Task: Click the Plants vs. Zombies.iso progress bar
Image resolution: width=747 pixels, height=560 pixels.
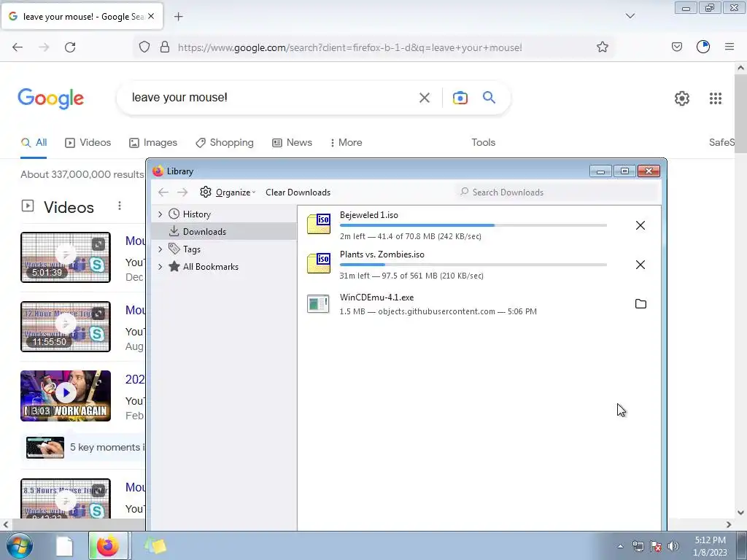Action: click(473, 265)
